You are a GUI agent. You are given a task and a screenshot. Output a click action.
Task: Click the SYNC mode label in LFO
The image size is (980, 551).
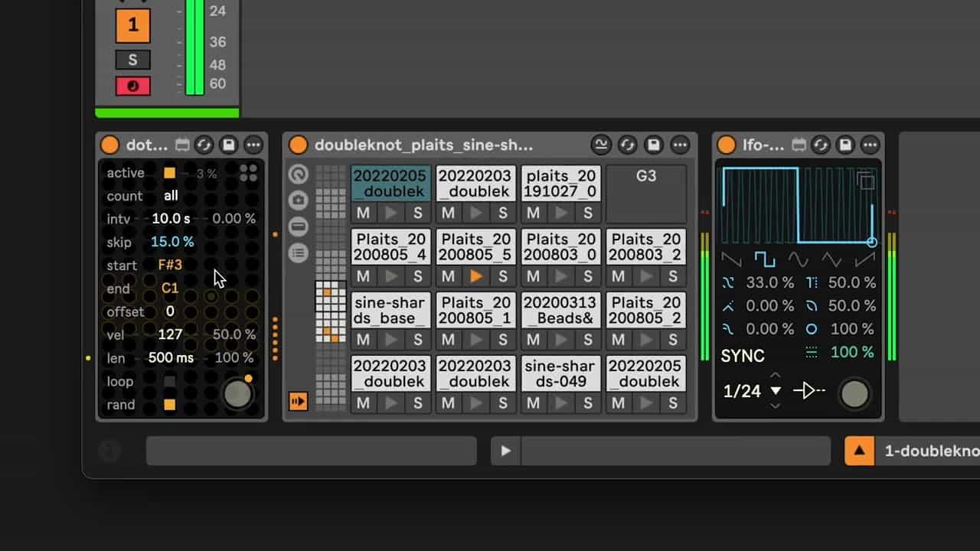pyautogui.click(x=743, y=356)
